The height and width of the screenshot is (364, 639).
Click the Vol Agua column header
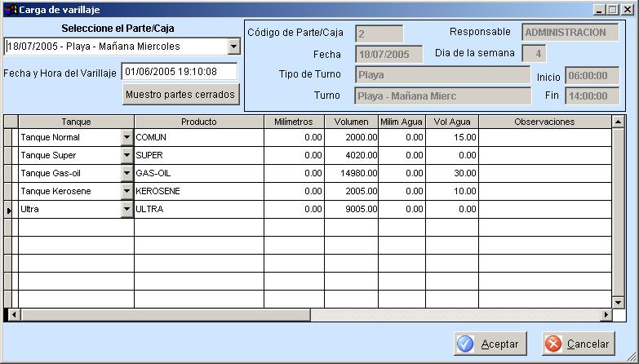[452, 122]
